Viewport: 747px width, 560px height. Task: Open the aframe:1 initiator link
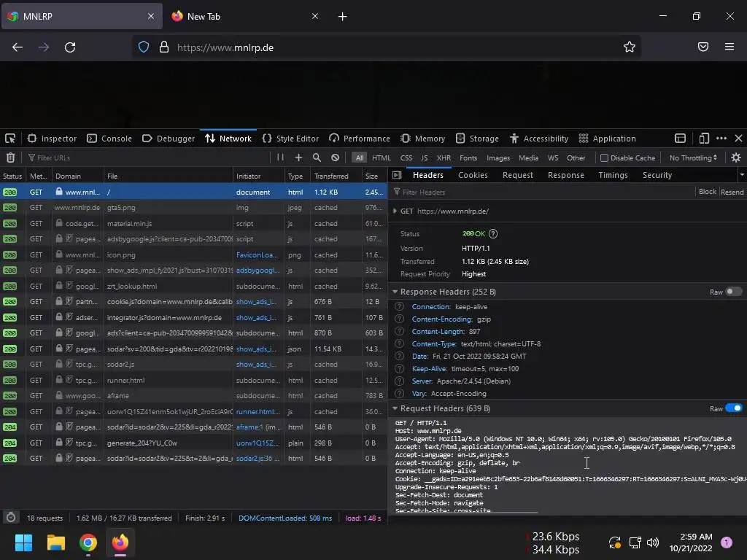[249, 427]
